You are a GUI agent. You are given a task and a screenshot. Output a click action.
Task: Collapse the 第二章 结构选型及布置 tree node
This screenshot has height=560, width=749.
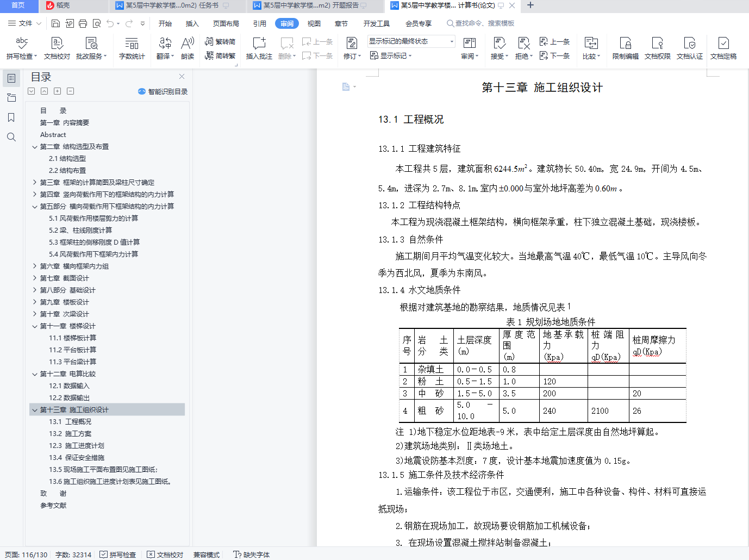[x=35, y=147]
